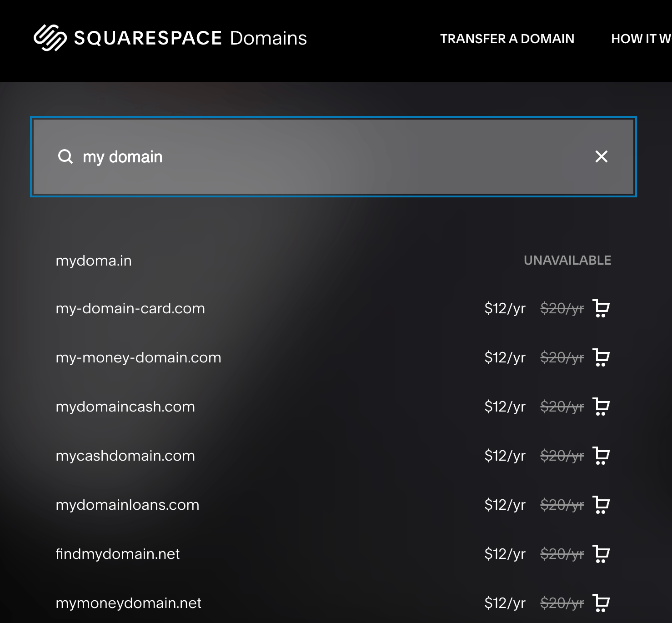Image resolution: width=672 pixels, height=623 pixels.
Task: Add findmydomain.net to cart
Action: 601,554
